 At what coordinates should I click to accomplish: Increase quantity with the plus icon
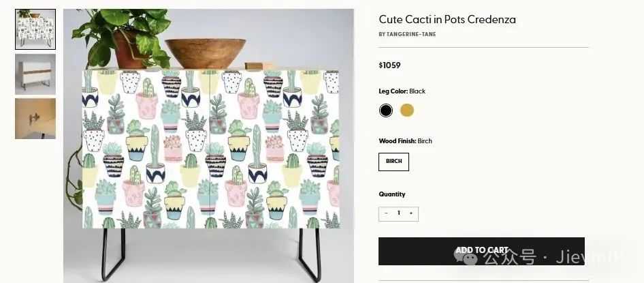click(x=410, y=213)
